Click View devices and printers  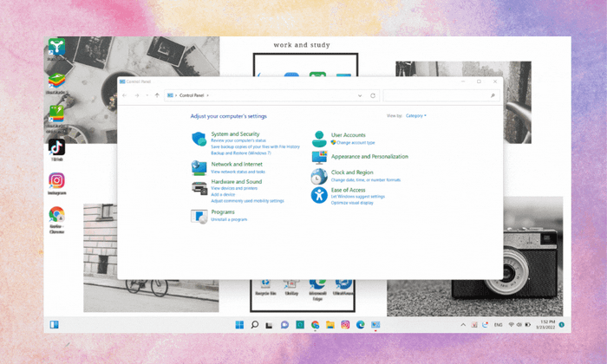pyautogui.click(x=234, y=188)
